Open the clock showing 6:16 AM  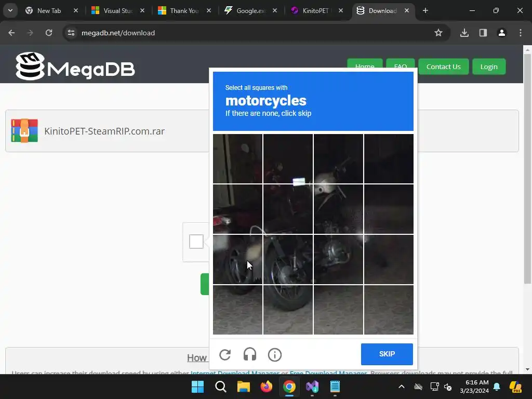pyautogui.click(x=474, y=387)
